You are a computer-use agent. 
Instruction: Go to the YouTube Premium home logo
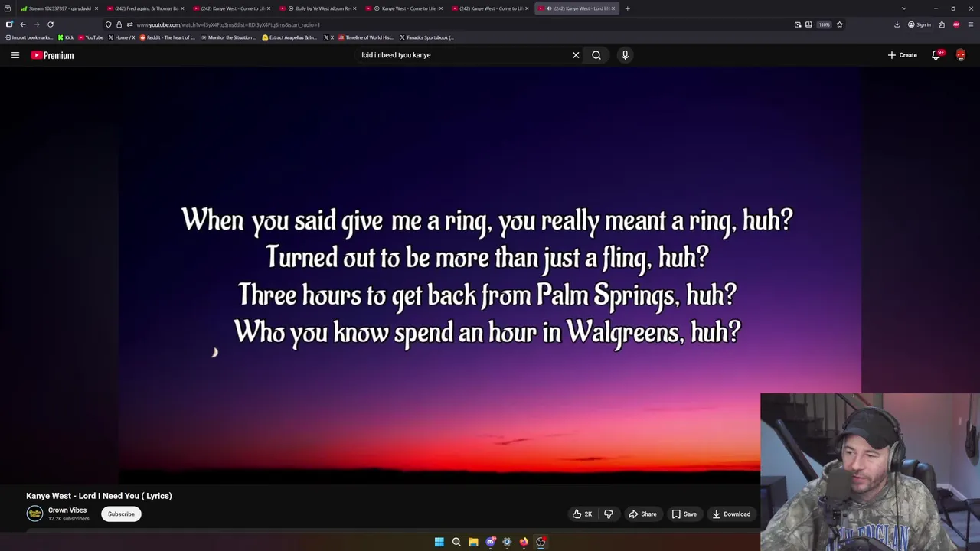pyautogui.click(x=52, y=55)
